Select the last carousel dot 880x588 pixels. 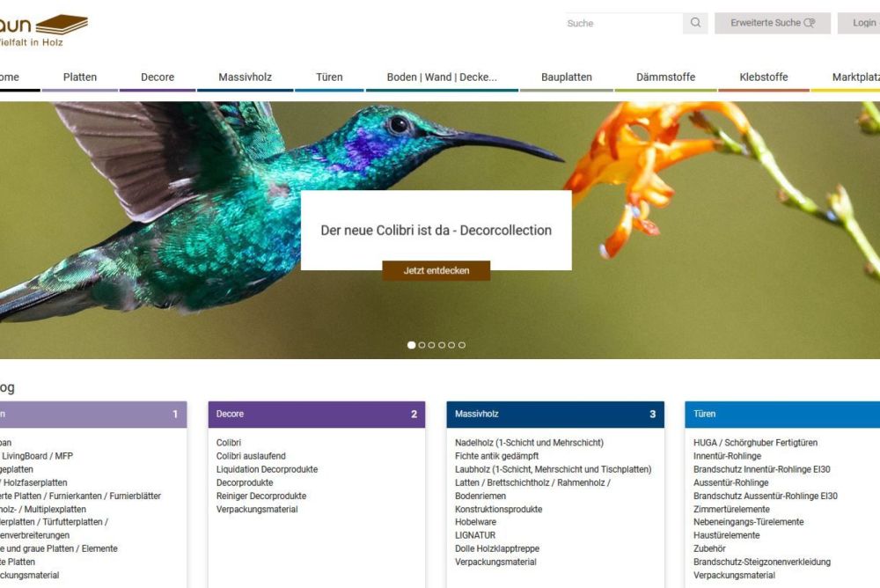[462, 345]
